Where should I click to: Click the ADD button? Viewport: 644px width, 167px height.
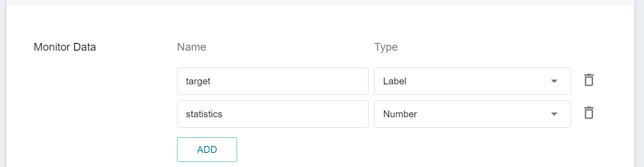click(207, 150)
